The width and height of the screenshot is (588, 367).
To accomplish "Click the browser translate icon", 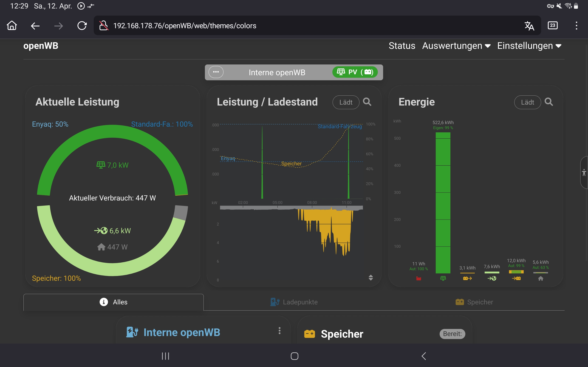I will 529,26.
